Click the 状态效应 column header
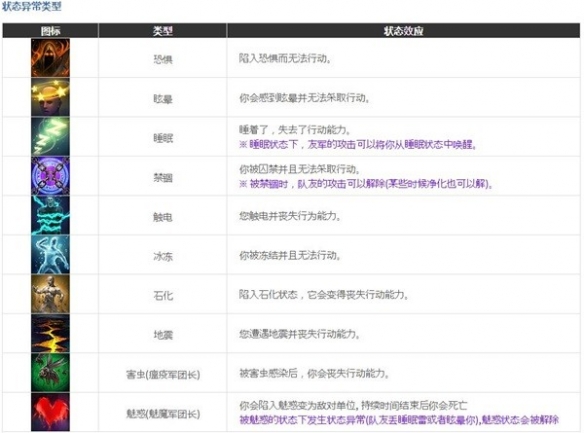Image resolution: width=584 pixels, height=433 pixels. pos(404,31)
